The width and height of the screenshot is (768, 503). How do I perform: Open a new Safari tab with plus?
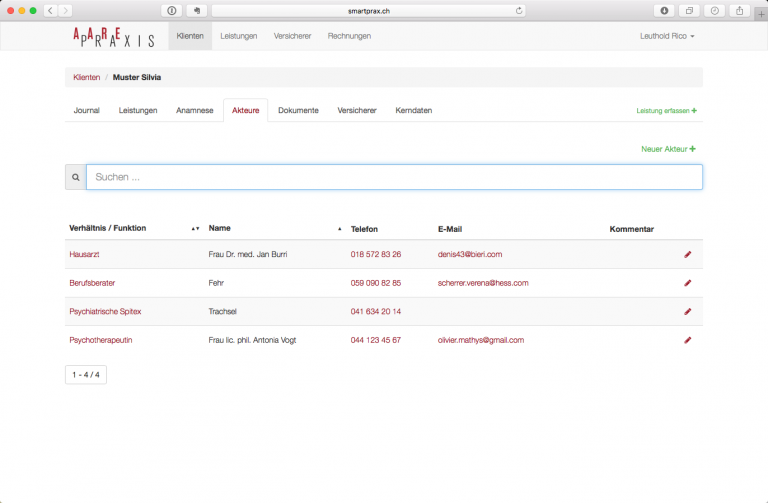[x=761, y=14]
